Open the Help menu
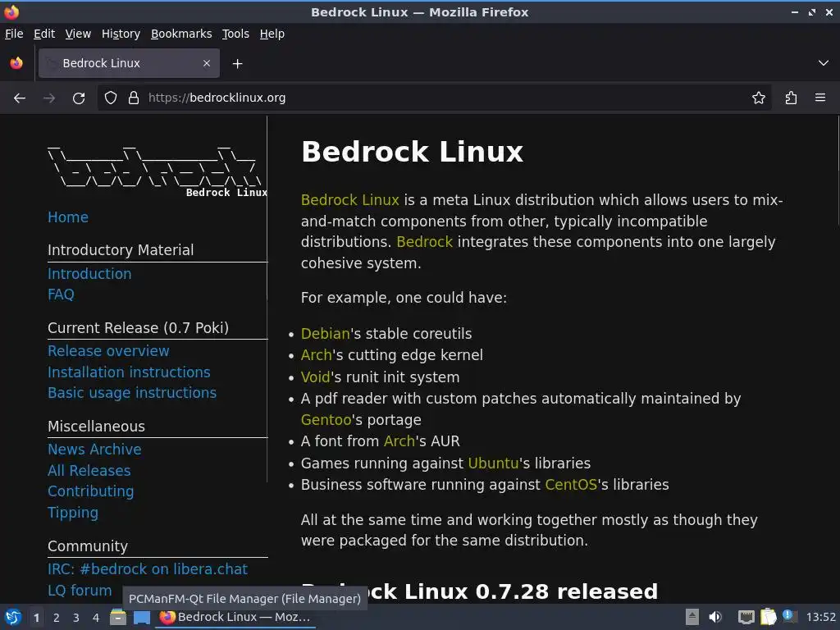 click(x=272, y=34)
